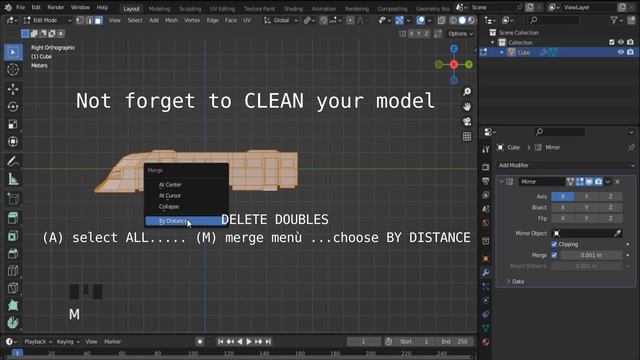Screen dimensions: 640x360
Task: Select the Extrude Region tool
Action: pos(13,218)
